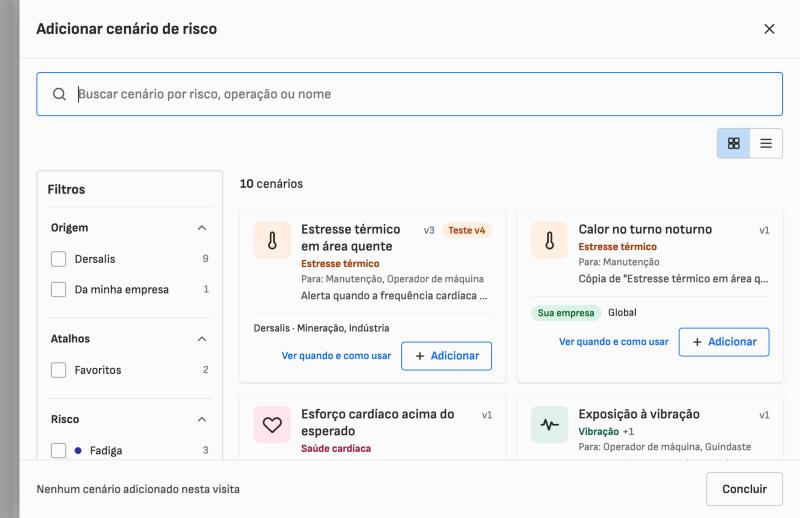Click v3 version label on Estresse térmico card
The width and height of the screenshot is (800, 518).
pos(429,230)
